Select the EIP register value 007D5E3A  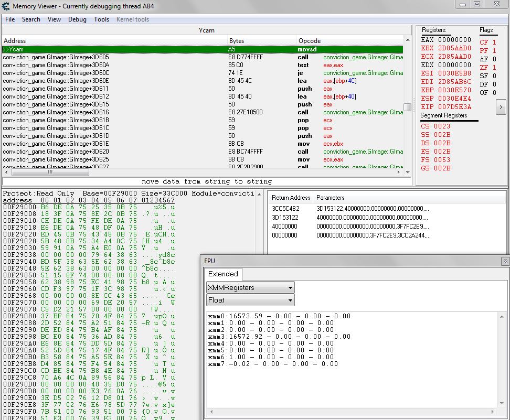(454, 106)
